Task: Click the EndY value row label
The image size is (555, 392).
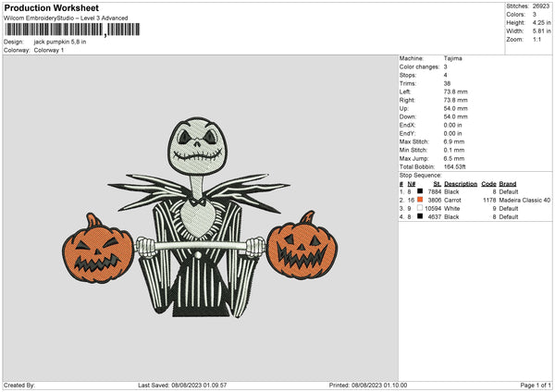Action: [407, 134]
